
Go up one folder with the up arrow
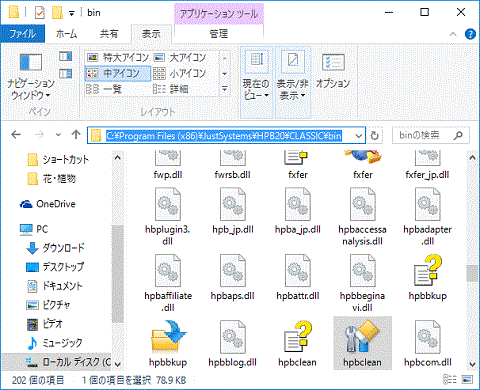coord(76,135)
